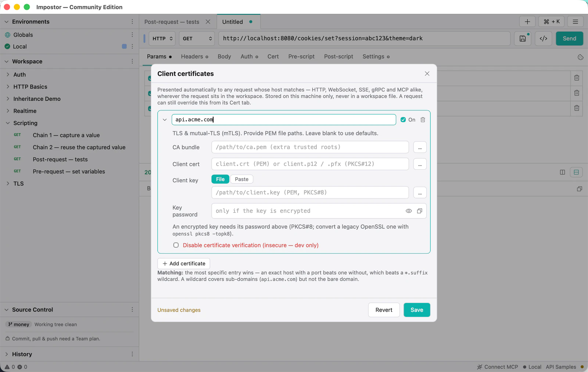
Task: Check Disable certificate verification
Action: (176, 245)
